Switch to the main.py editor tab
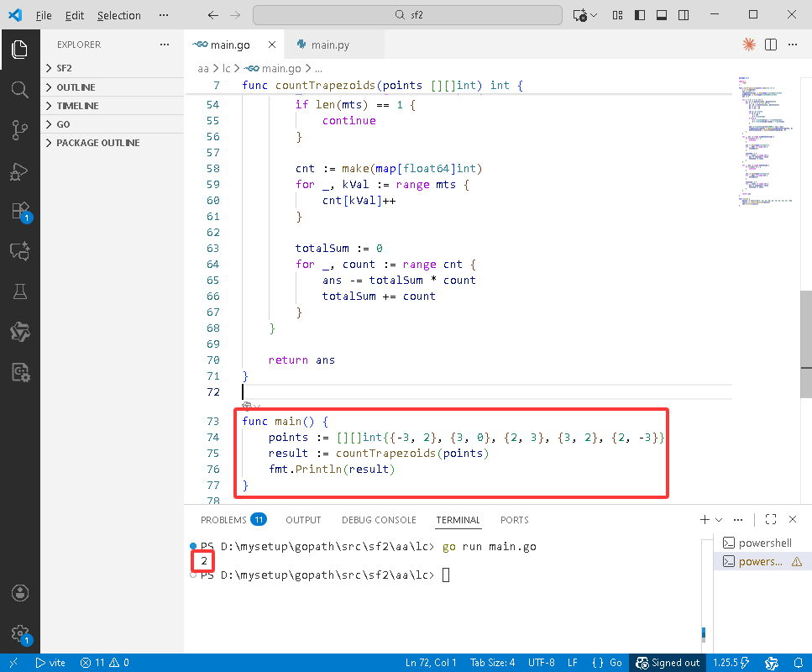 pos(329,45)
